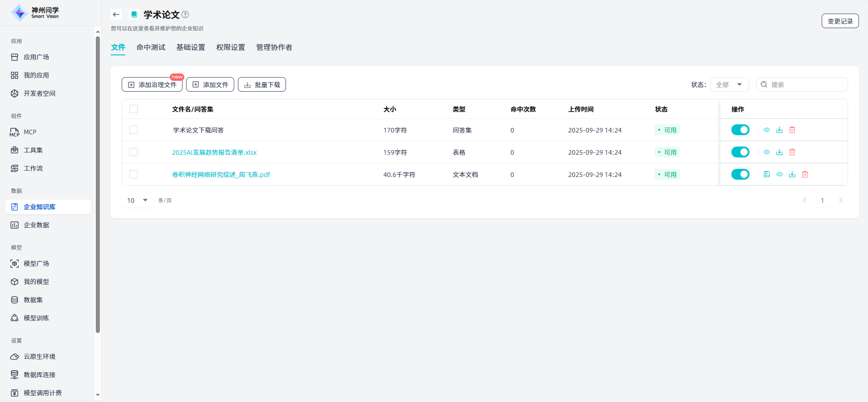868x402 pixels.
Task: Focus the 搜索 search field
Action: click(x=806, y=84)
